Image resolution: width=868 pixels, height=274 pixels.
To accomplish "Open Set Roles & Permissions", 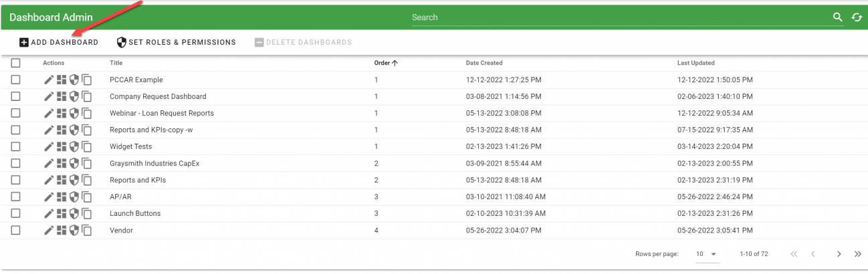I will 177,42.
